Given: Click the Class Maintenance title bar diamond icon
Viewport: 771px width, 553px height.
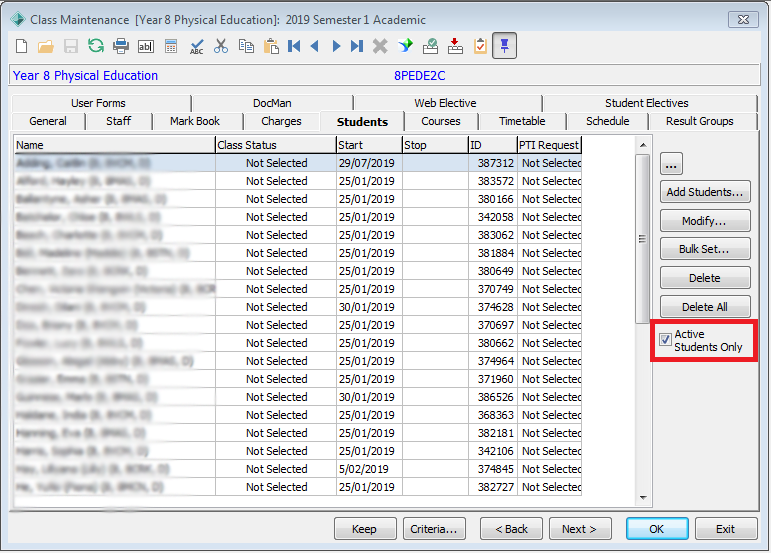Looking at the screenshot, I should point(18,19).
